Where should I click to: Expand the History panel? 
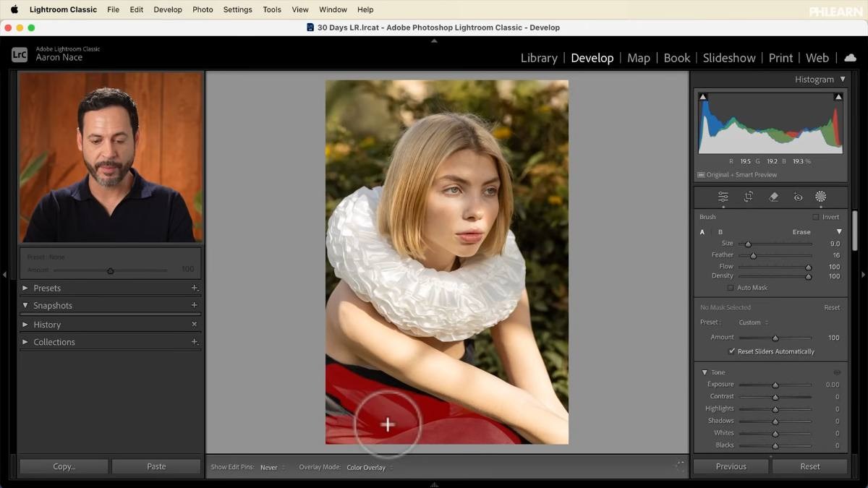25,325
